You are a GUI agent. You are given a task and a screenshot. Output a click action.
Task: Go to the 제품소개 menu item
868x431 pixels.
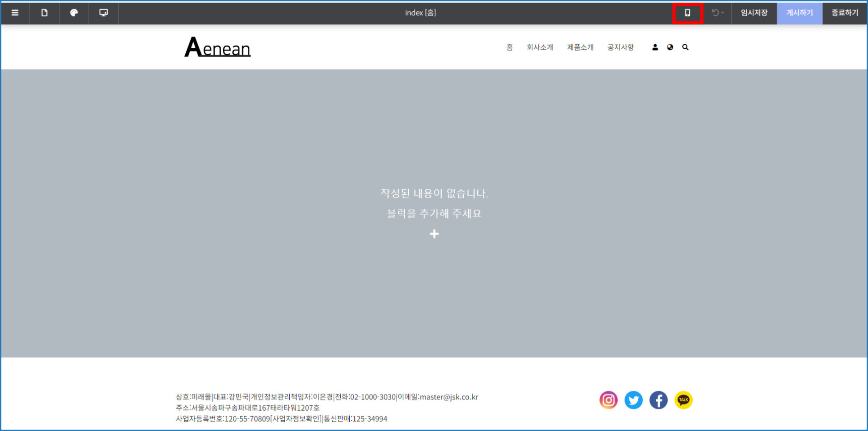[x=580, y=47]
